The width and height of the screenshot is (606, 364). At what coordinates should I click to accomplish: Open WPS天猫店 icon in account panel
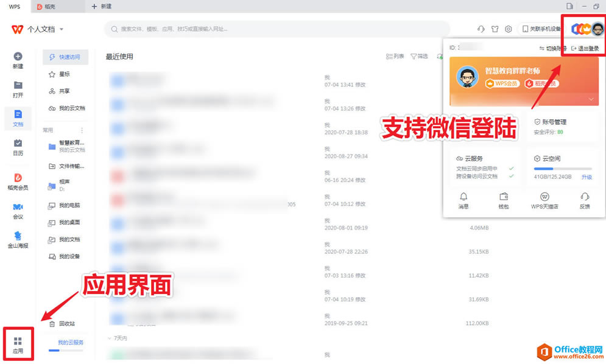click(544, 196)
